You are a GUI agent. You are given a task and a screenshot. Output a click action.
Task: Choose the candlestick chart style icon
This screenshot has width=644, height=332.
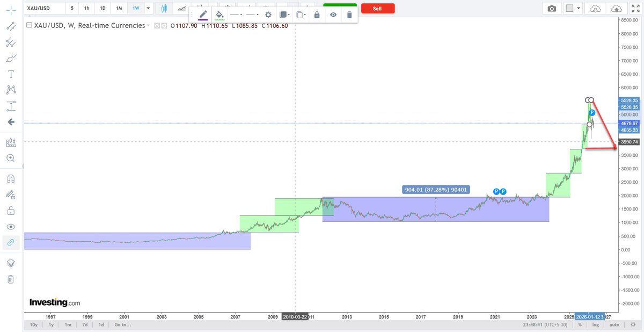(164, 9)
